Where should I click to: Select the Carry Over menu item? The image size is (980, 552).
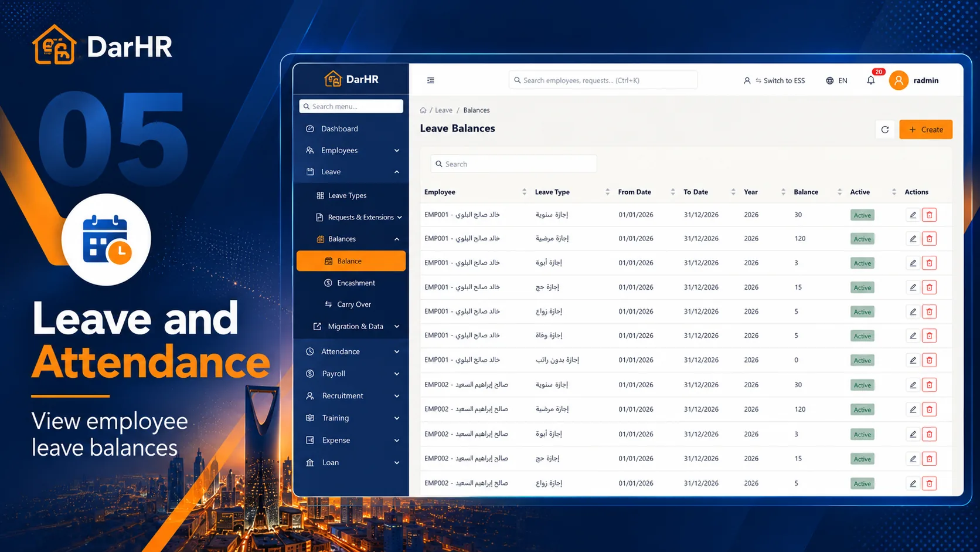tap(351, 304)
